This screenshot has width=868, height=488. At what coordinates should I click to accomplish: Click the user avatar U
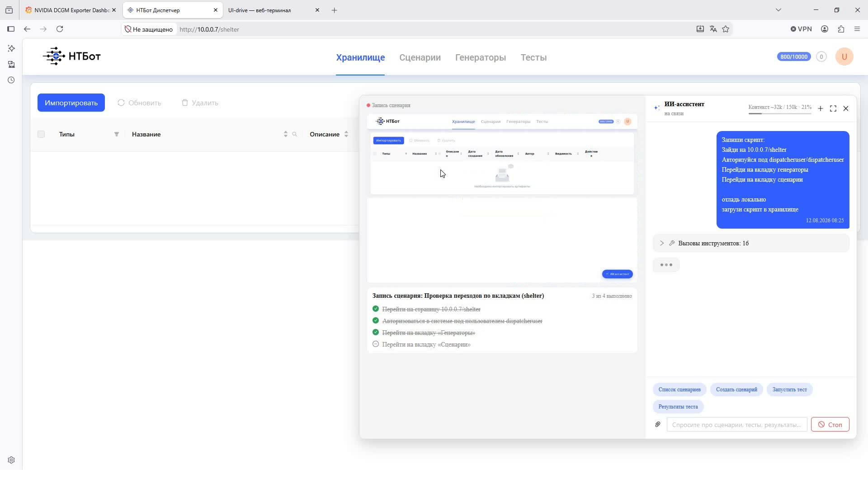coord(844,57)
